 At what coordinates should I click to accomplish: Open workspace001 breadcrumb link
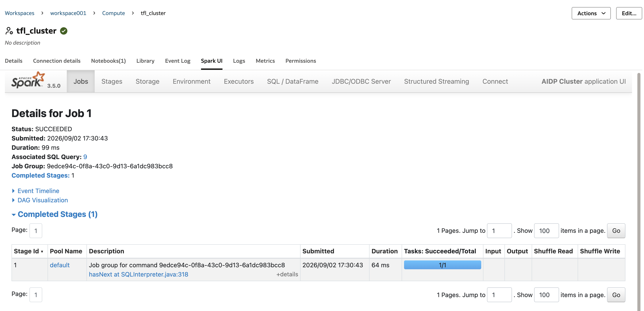(x=68, y=13)
